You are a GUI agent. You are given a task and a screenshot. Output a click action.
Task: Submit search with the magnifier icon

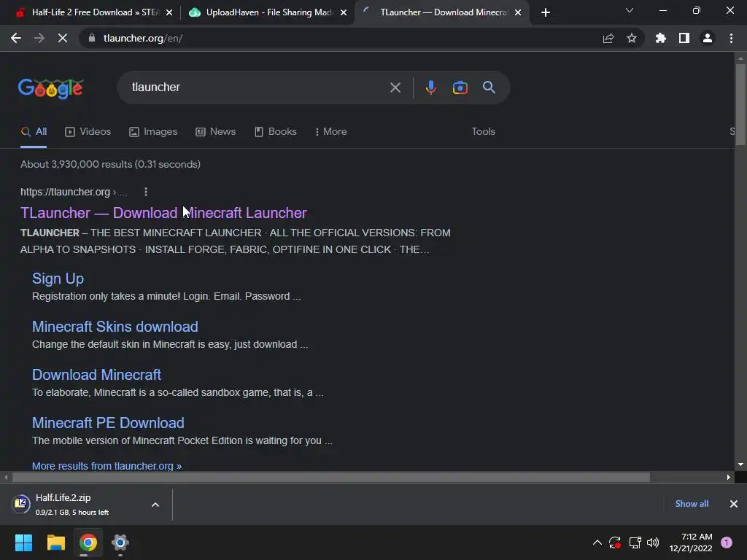coord(489,87)
